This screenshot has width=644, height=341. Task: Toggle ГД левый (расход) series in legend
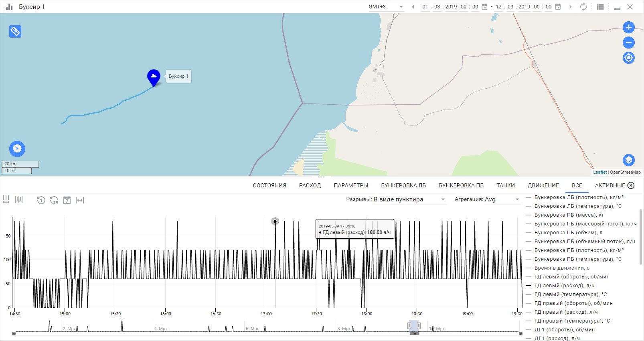[x=564, y=286]
